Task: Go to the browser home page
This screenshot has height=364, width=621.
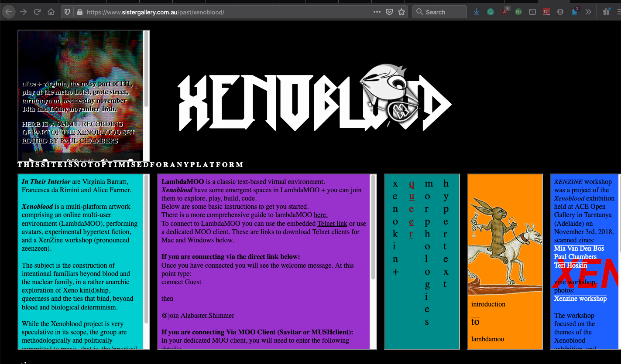Action: [x=51, y=12]
